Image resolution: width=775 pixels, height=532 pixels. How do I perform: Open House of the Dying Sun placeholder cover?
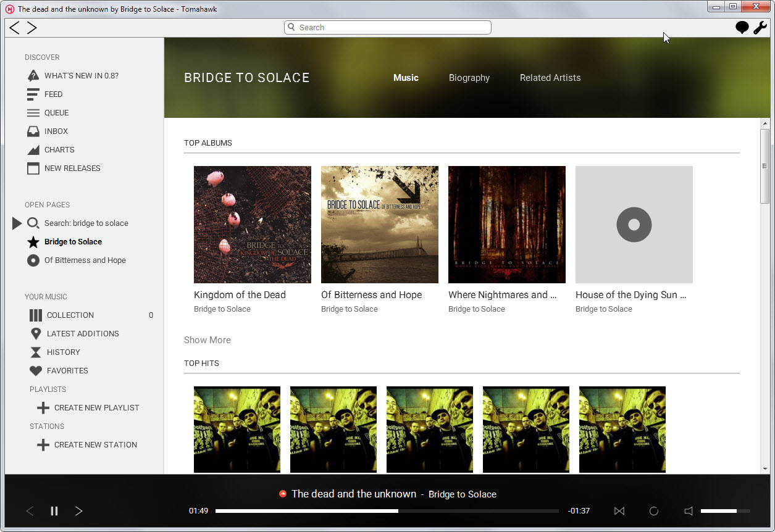[x=634, y=225]
